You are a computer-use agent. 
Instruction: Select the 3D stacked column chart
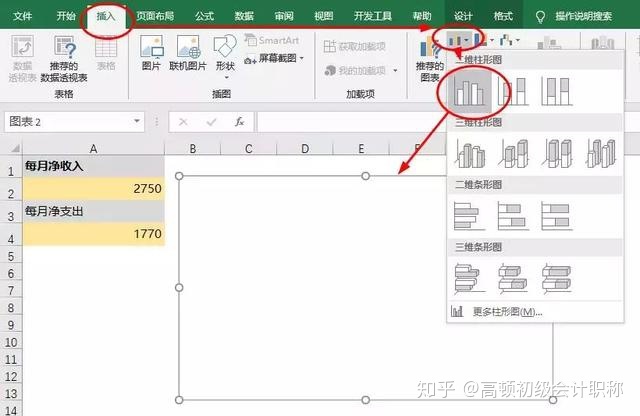(x=513, y=153)
